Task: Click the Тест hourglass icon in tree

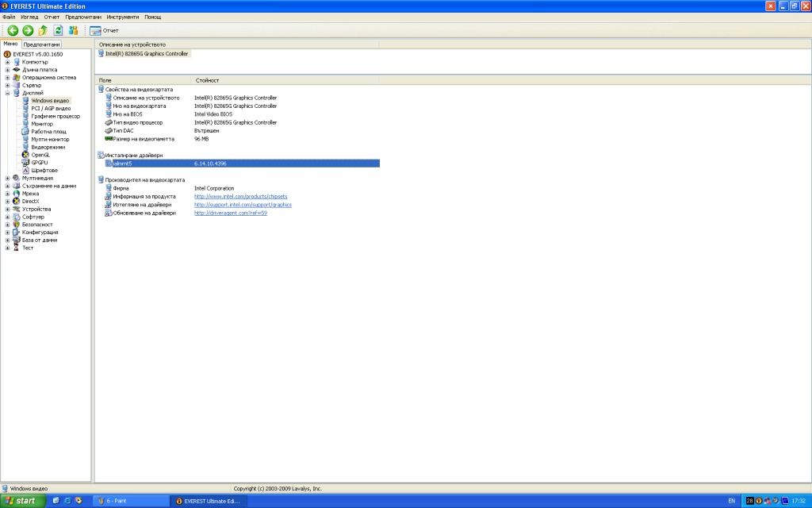Action: pos(16,248)
